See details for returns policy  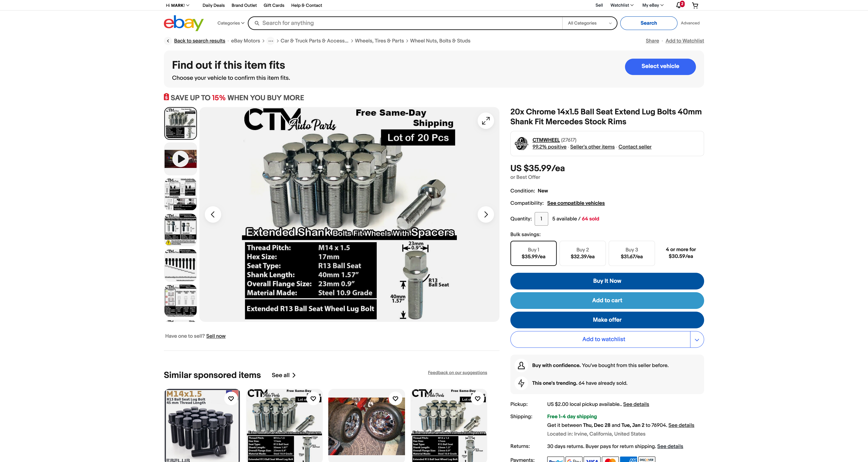(670, 446)
